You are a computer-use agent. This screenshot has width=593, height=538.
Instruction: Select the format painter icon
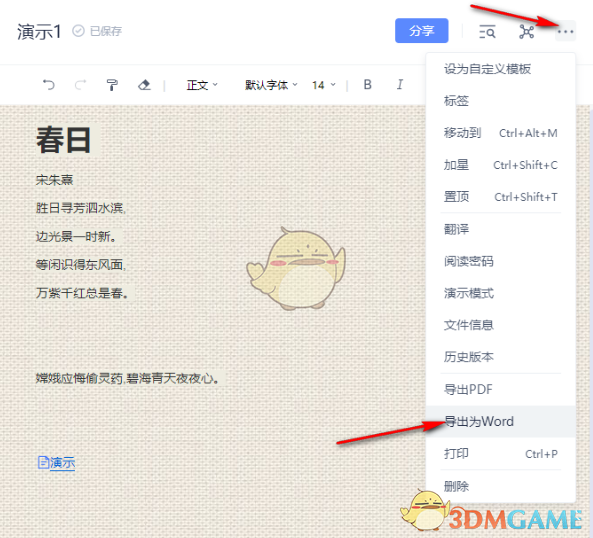click(112, 85)
